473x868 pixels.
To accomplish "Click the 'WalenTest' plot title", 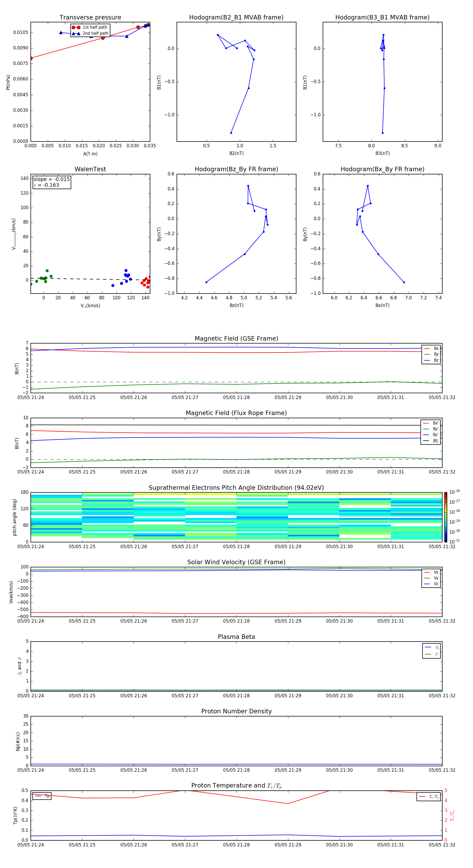I will click(x=90, y=169).
